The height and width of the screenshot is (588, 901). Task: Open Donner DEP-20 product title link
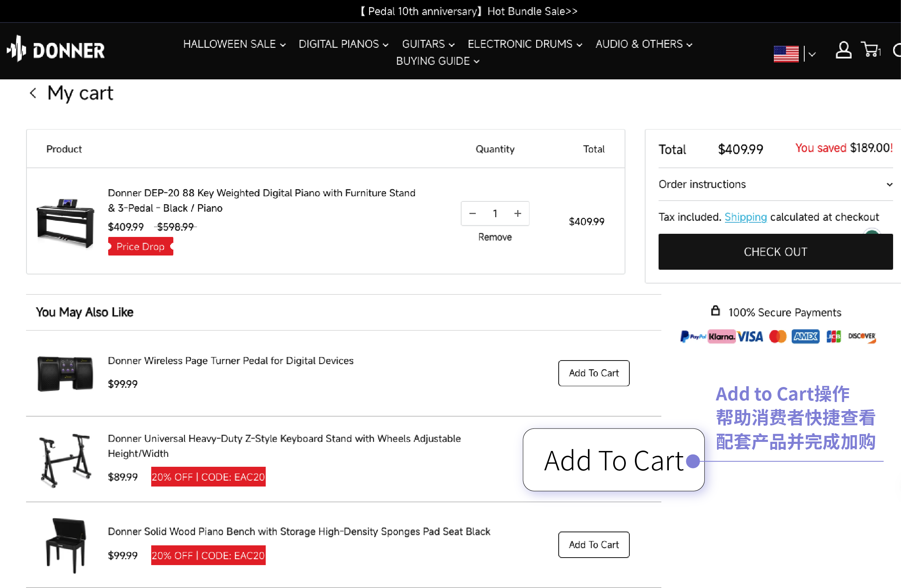tap(261, 200)
